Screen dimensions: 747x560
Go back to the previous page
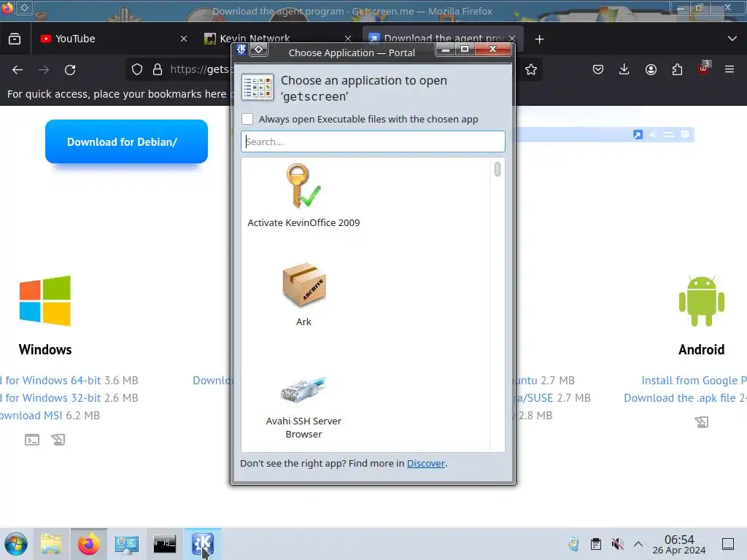click(x=18, y=70)
